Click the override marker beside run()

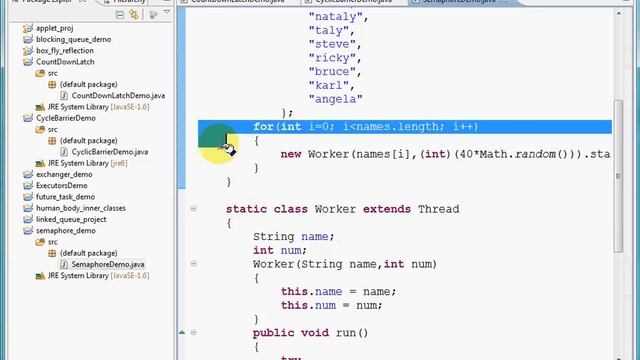click(x=182, y=332)
